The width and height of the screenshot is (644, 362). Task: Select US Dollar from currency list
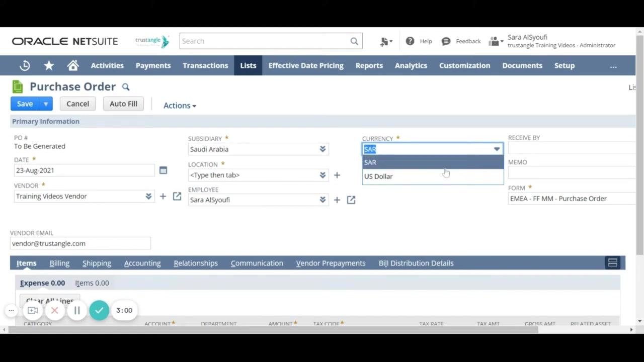[433, 176]
